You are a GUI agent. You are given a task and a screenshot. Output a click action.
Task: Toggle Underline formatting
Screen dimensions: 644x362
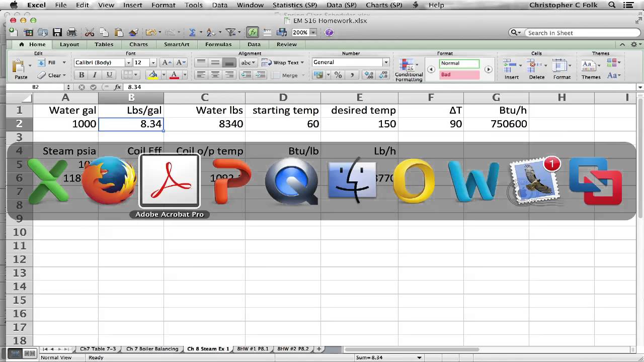click(x=109, y=75)
